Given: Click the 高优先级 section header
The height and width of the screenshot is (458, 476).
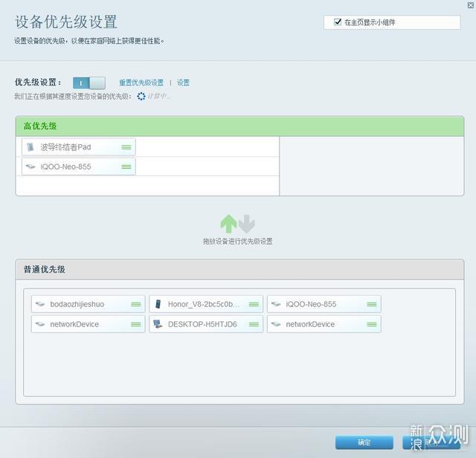Looking at the screenshot, I should (x=239, y=126).
